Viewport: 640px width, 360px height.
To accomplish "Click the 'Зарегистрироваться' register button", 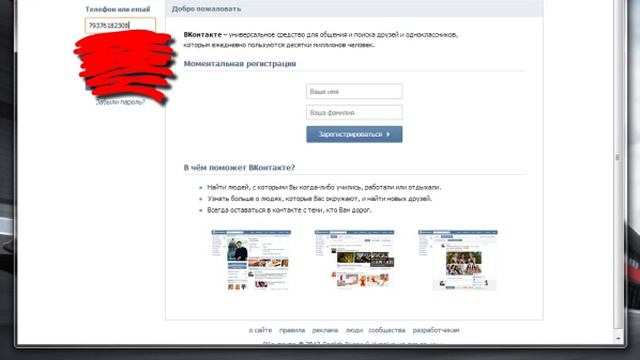I will 354,134.
